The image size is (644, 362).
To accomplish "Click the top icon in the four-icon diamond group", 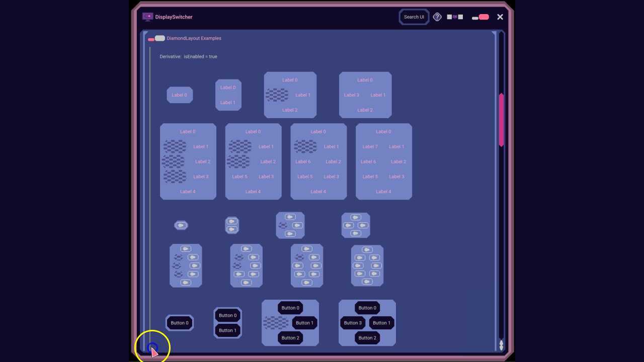I will [356, 217].
